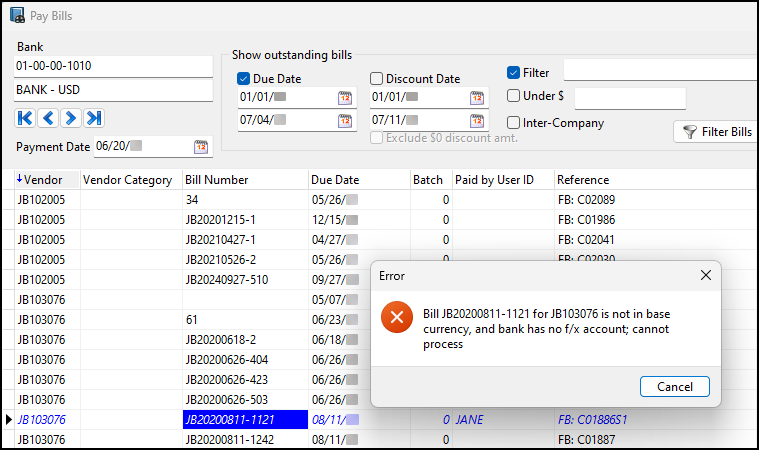Select bill JB20210526-2 cell
This screenshot has height=450, width=759.
tap(245, 260)
